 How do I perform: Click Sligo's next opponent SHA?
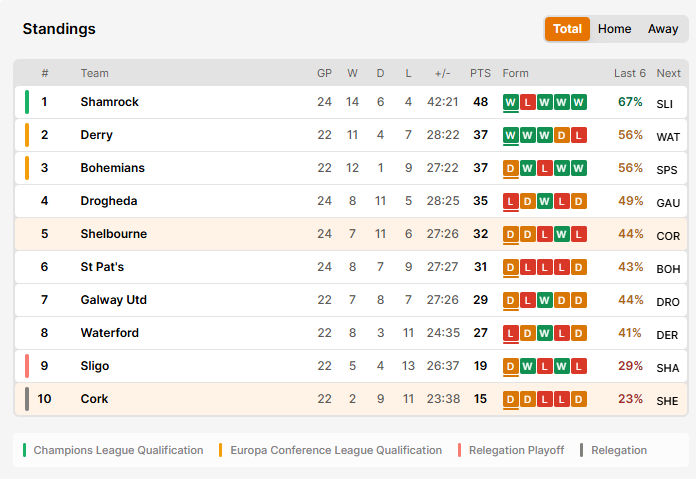click(x=668, y=368)
